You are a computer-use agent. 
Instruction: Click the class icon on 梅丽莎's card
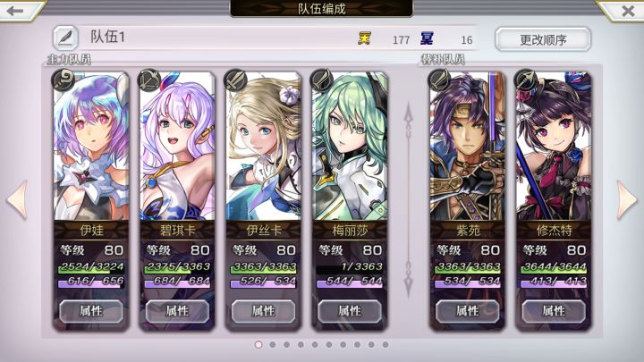pyautogui.click(x=322, y=80)
